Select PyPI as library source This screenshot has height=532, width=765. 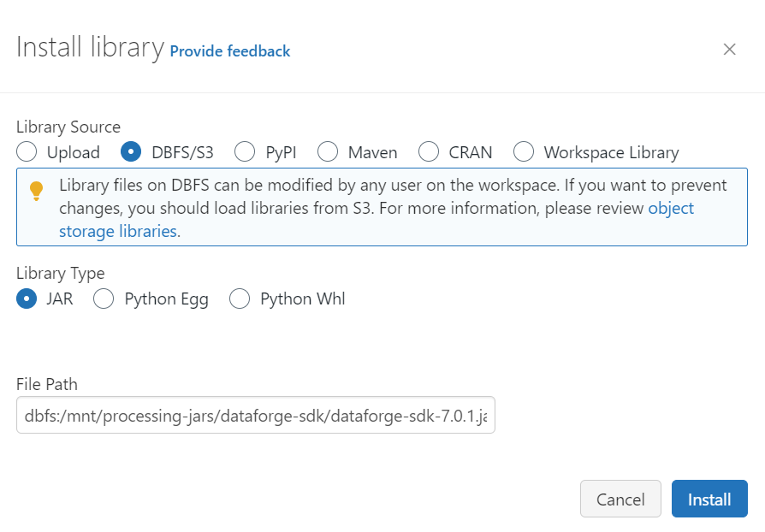pyautogui.click(x=245, y=151)
